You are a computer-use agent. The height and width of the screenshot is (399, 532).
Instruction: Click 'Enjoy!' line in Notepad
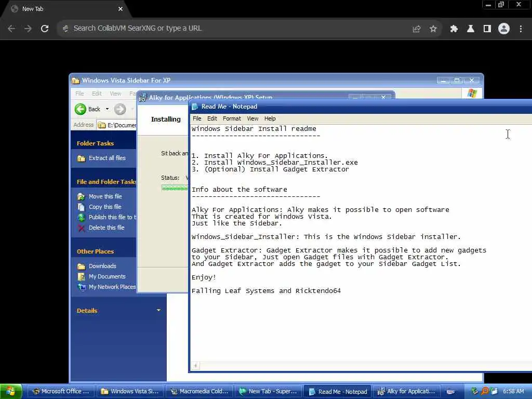pos(204,277)
